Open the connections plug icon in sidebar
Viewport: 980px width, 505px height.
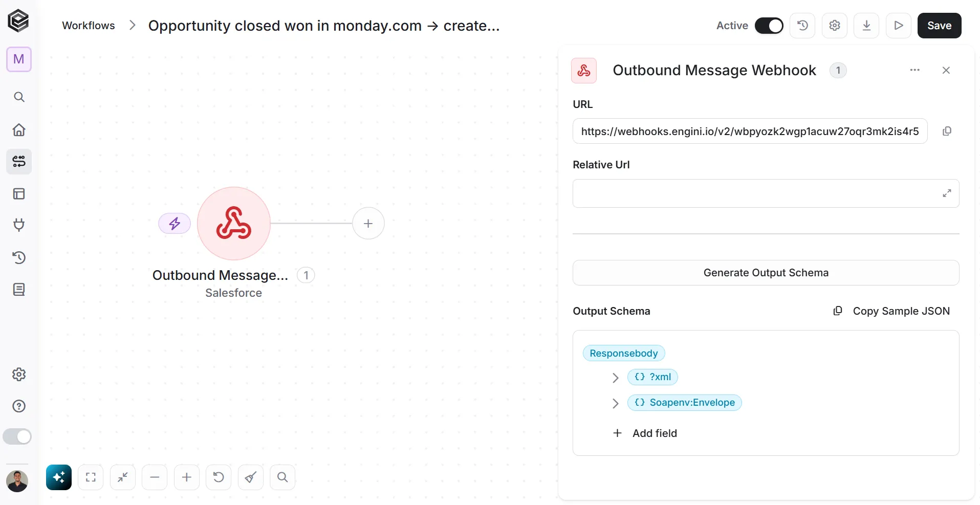[x=19, y=225]
